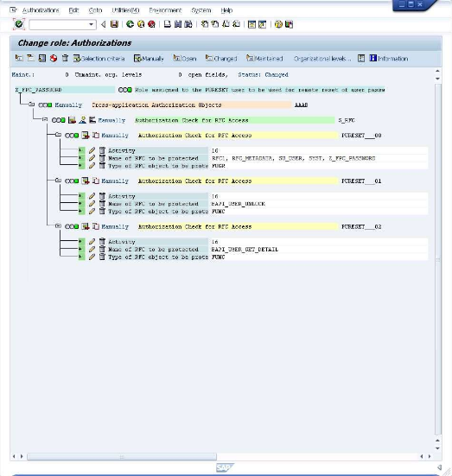Toggle traffic light status of PURESET 01 authorization
452x476 pixels.
[x=72, y=181]
